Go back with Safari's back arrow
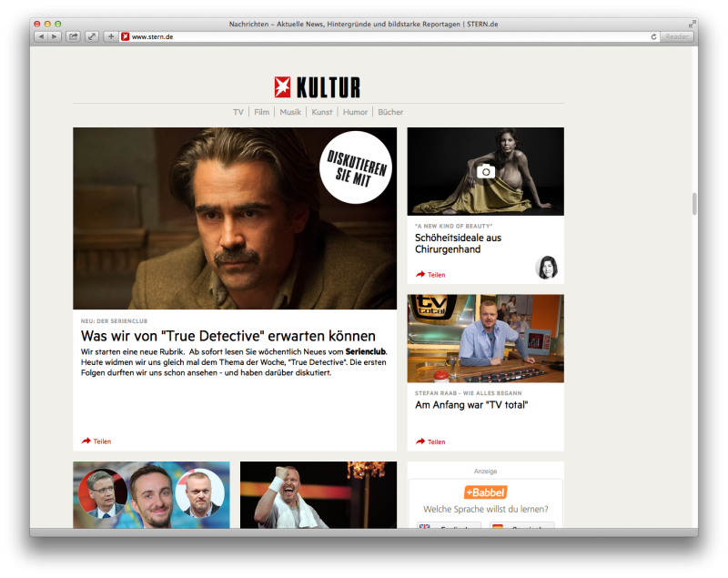The image size is (728, 578). point(41,36)
